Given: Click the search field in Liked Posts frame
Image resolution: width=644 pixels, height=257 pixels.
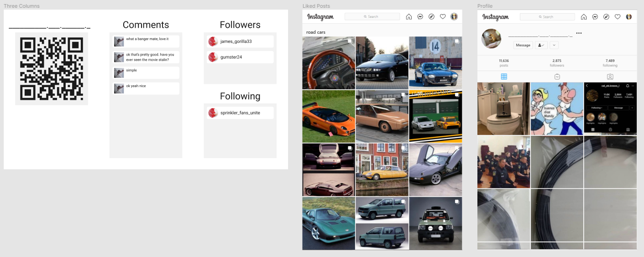Looking at the screenshot, I should point(372,16).
